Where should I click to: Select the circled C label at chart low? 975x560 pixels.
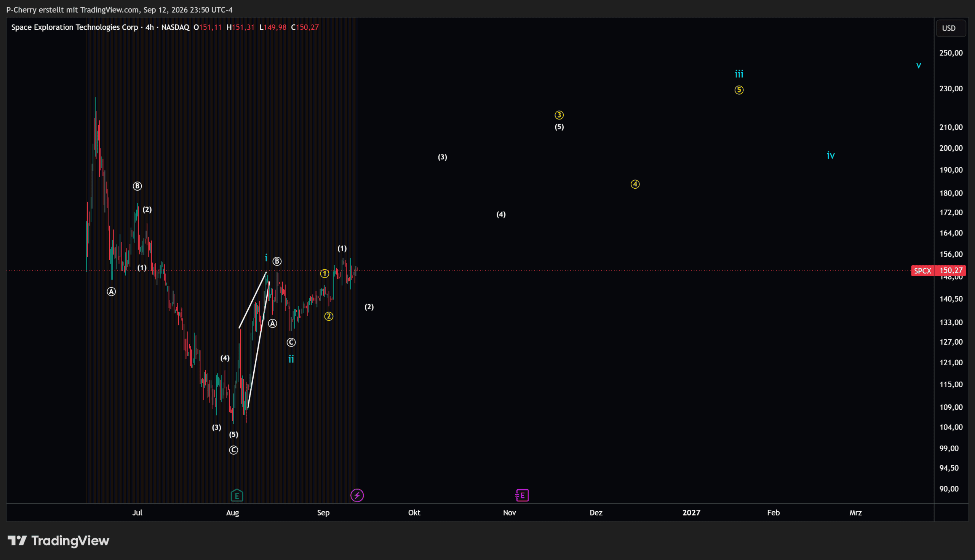[233, 450]
